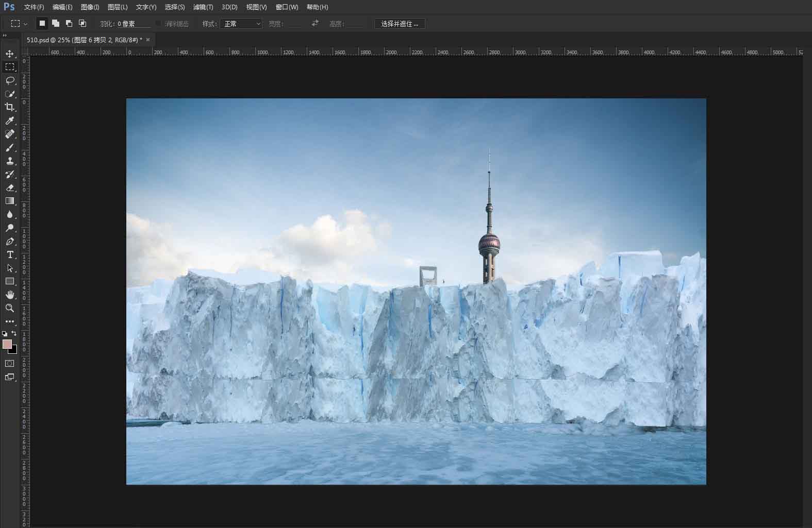Viewport: 812px width, 528px height.
Task: Select the Eraser tool
Action: pos(10,188)
